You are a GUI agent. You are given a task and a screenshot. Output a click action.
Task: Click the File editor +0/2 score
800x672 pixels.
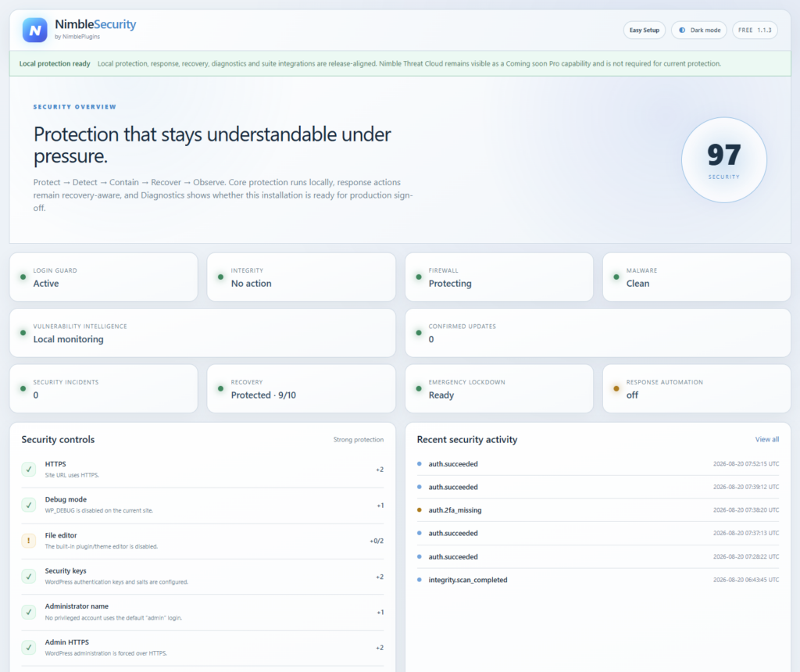click(x=377, y=541)
